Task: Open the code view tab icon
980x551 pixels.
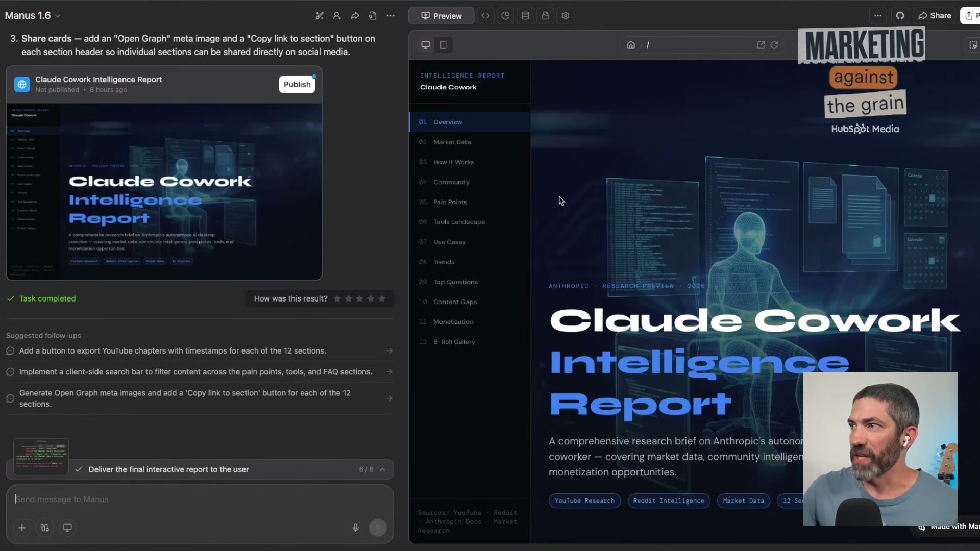Action: tap(485, 16)
